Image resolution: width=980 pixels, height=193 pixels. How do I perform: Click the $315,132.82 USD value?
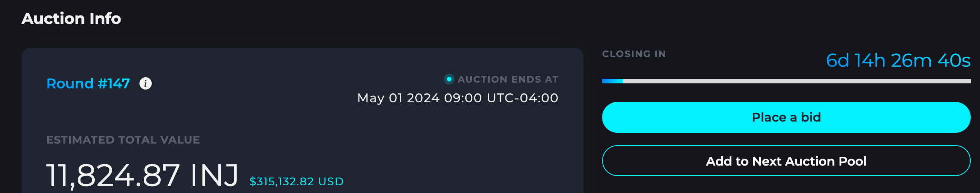[x=296, y=181]
